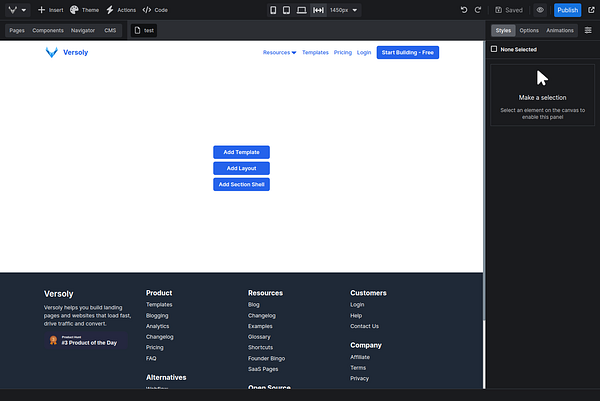Switch to the Options panel tab
The width and height of the screenshot is (600, 401).
(x=529, y=31)
